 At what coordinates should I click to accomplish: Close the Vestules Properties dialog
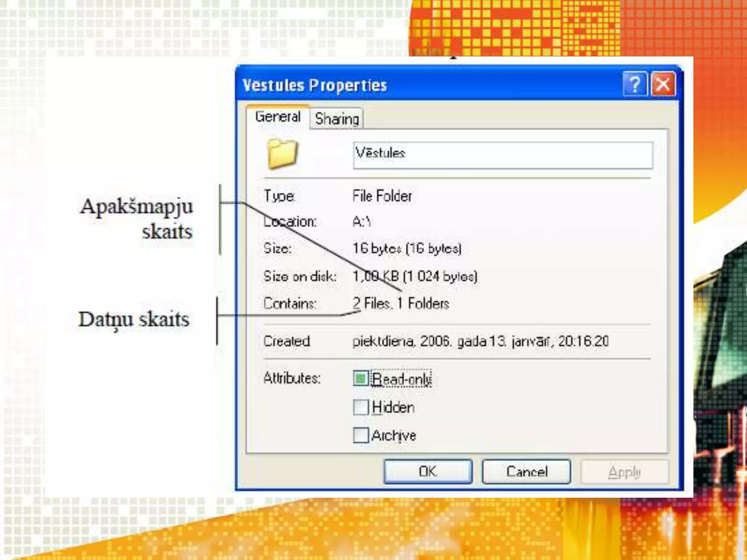[663, 84]
